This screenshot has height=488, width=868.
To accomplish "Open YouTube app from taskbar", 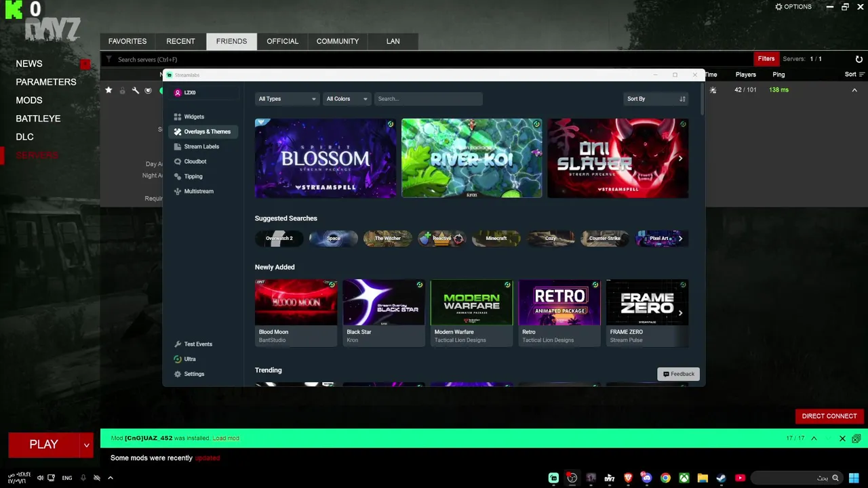I will click(740, 478).
